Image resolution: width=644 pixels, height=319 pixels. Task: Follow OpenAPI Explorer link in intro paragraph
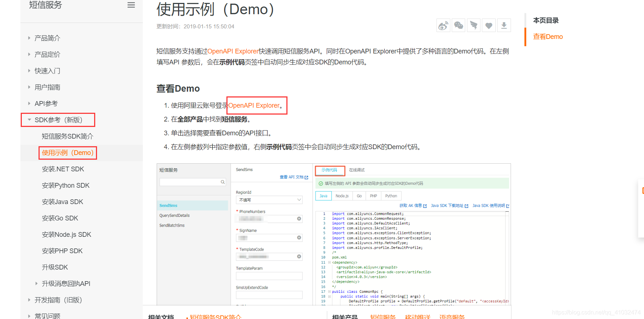point(233,51)
